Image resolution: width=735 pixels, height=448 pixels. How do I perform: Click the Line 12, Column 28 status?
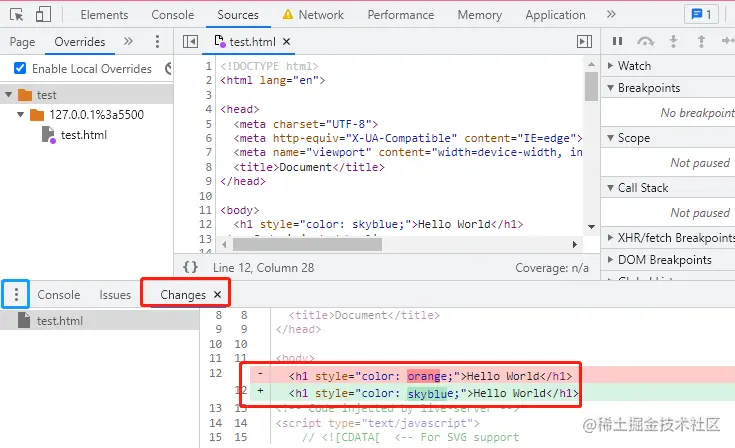[263, 268]
